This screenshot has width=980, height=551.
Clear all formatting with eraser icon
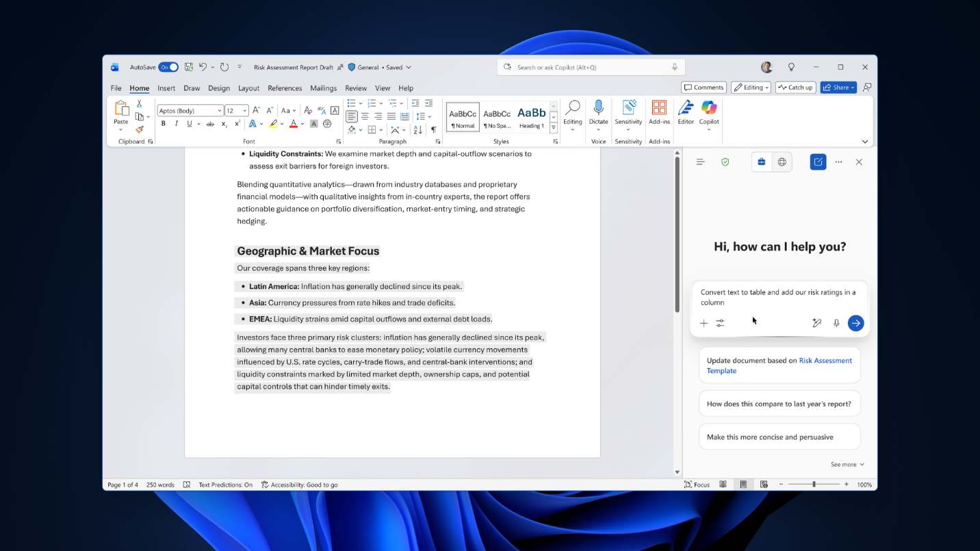point(308,110)
